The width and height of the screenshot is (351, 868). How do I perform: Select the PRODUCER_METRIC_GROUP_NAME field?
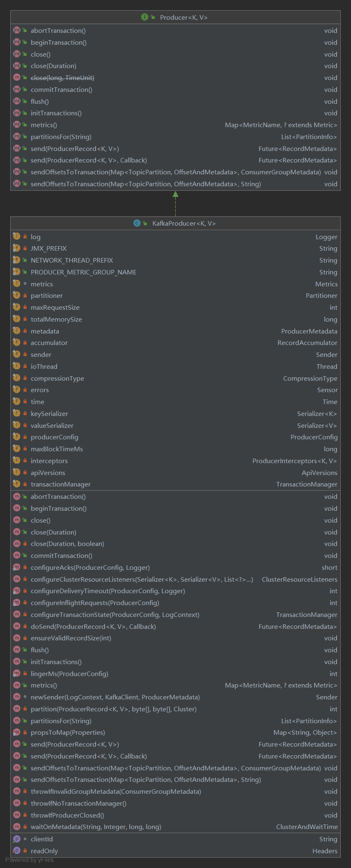click(175, 272)
